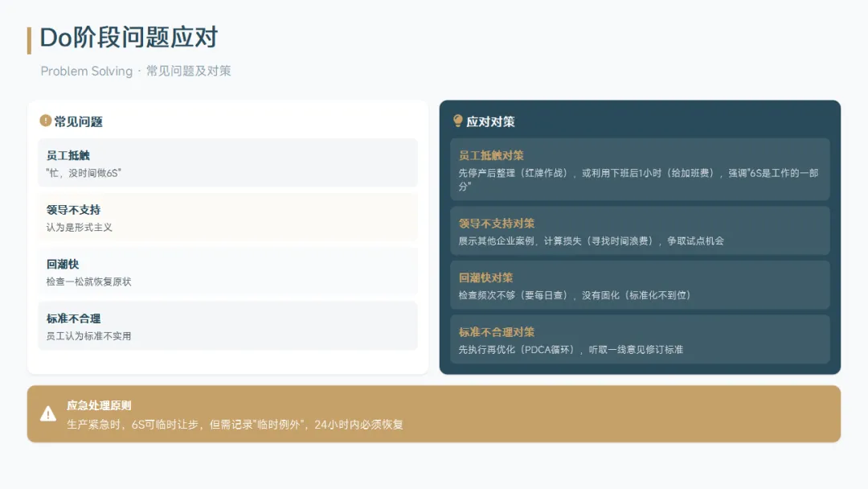Click the text 员工认为标准不实用
This screenshot has width=868, height=489.
pos(88,335)
